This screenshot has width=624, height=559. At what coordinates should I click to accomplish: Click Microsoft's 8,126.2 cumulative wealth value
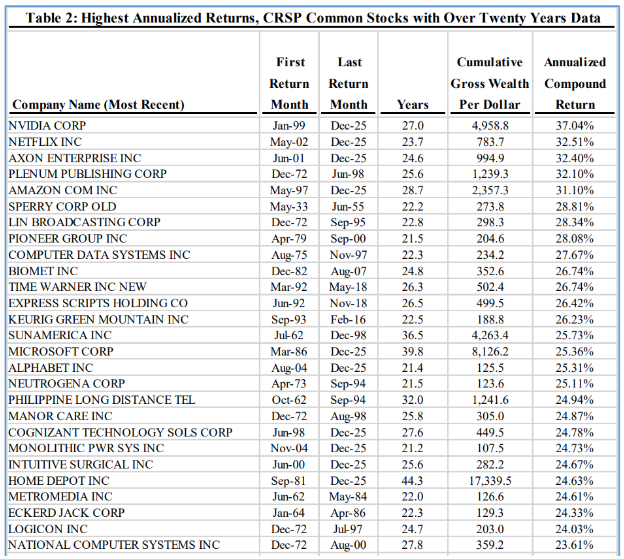pyautogui.click(x=490, y=352)
